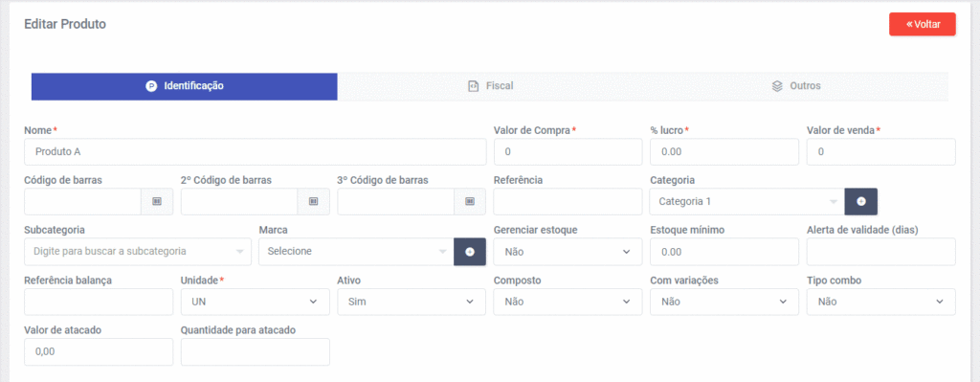This screenshot has height=382, width=980.
Task: Expand the Tipo combo dropdown
Action: [x=881, y=302]
